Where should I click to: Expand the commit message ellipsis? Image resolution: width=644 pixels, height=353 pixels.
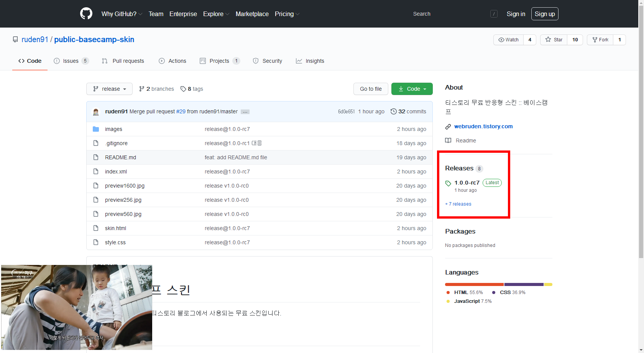pyautogui.click(x=245, y=112)
